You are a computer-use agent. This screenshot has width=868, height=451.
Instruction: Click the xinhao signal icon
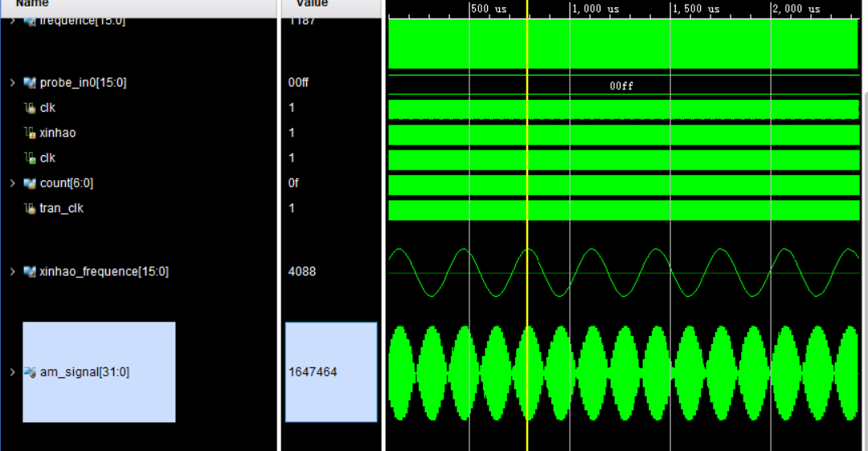(30, 133)
